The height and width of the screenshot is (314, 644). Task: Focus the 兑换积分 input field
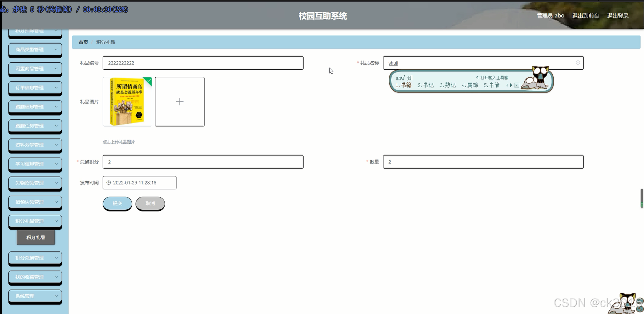point(203,162)
